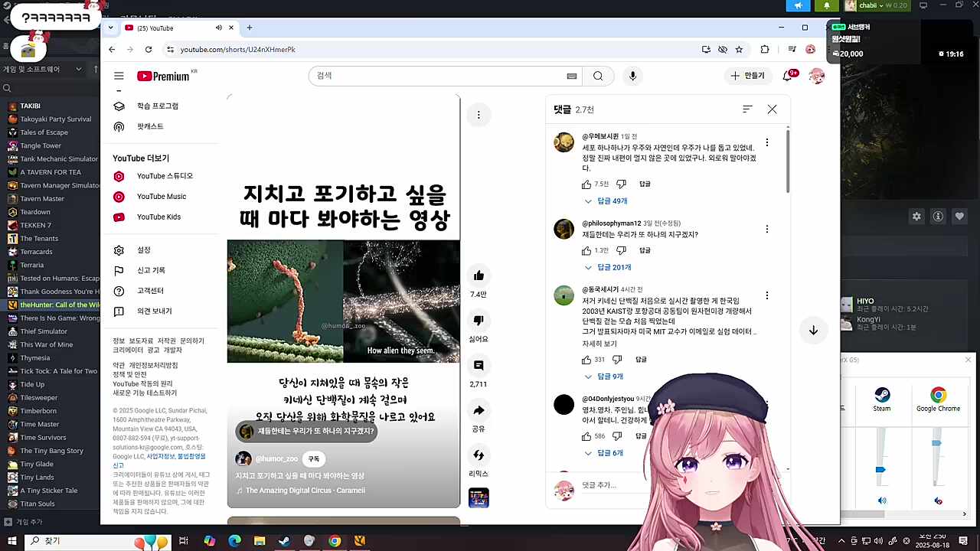This screenshot has height=551, width=980.
Task: Like the comment by @우메보시퀸
Action: point(586,184)
